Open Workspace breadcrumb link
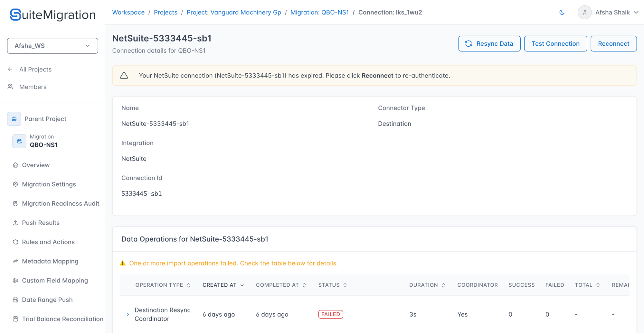644x333 pixels. pyautogui.click(x=128, y=12)
